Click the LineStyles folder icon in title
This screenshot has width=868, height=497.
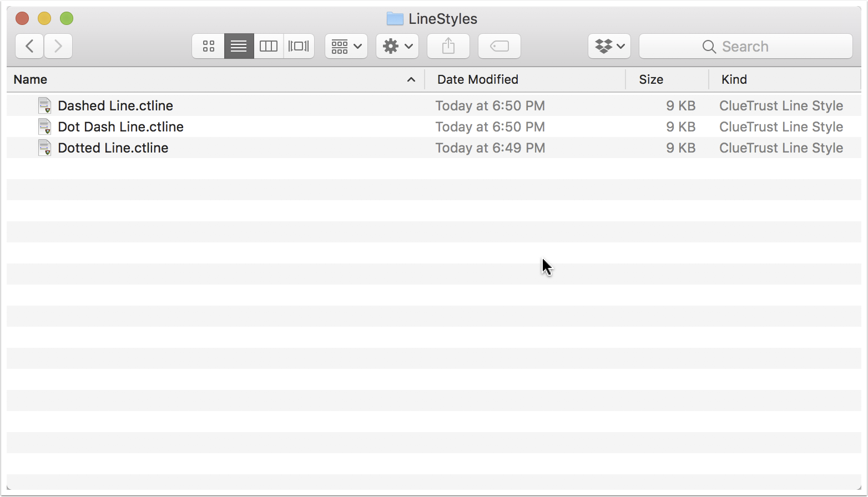pos(395,19)
